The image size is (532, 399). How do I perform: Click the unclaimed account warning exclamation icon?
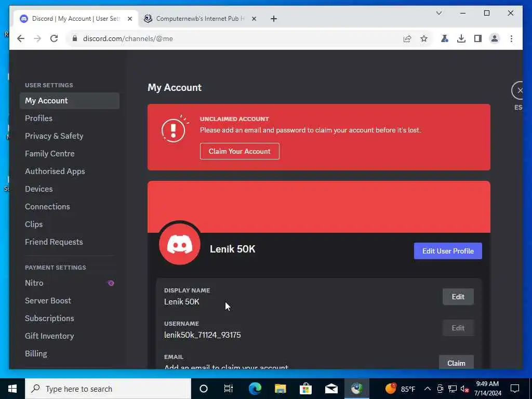[x=174, y=130]
